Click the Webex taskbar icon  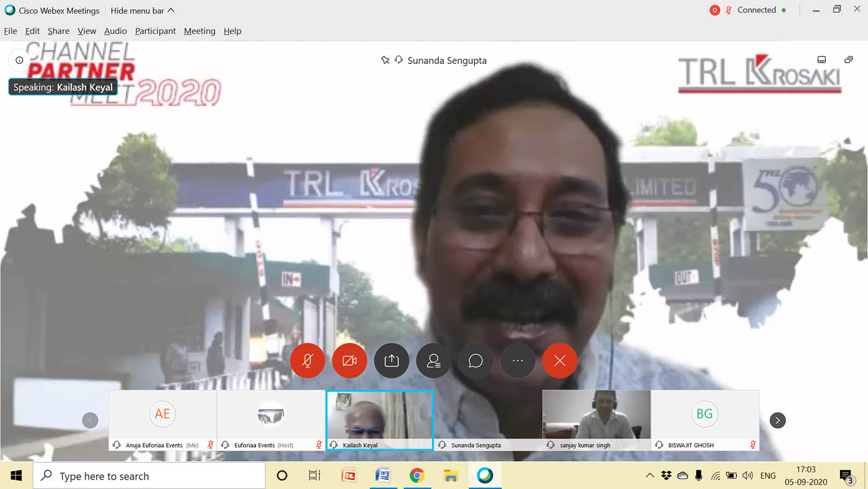(485, 476)
